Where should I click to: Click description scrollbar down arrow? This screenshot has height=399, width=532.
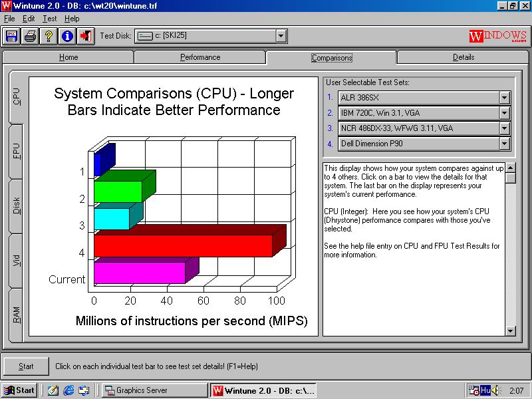510,331
